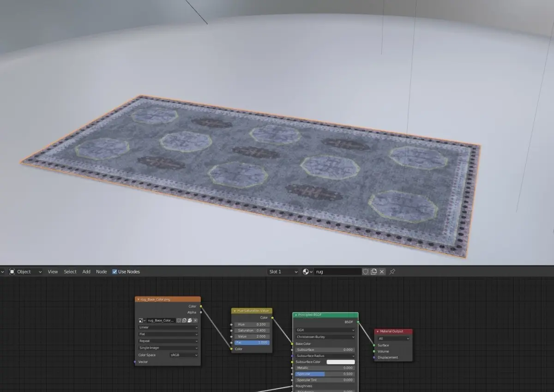This screenshot has height=392, width=554.
Task: Collapse the Material Output node
Action: coord(378,332)
